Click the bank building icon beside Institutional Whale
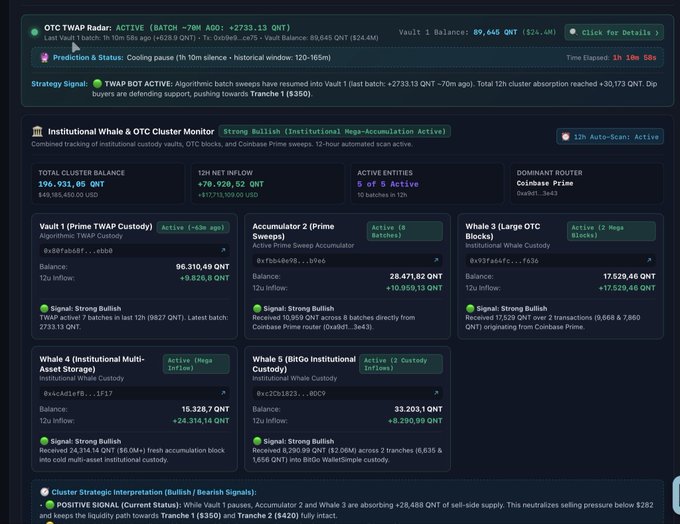The height and width of the screenshot is (524, 680). point(37,131)
